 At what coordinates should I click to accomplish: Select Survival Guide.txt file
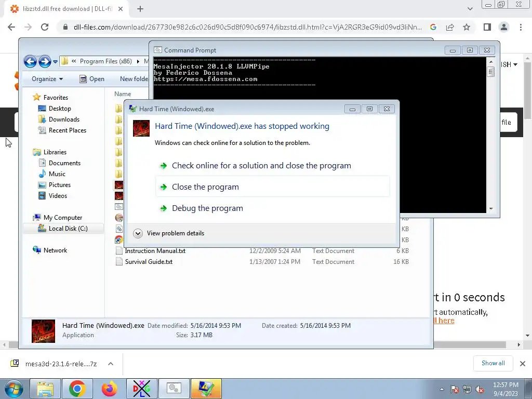pyautogui.click(x=149, y=262)
